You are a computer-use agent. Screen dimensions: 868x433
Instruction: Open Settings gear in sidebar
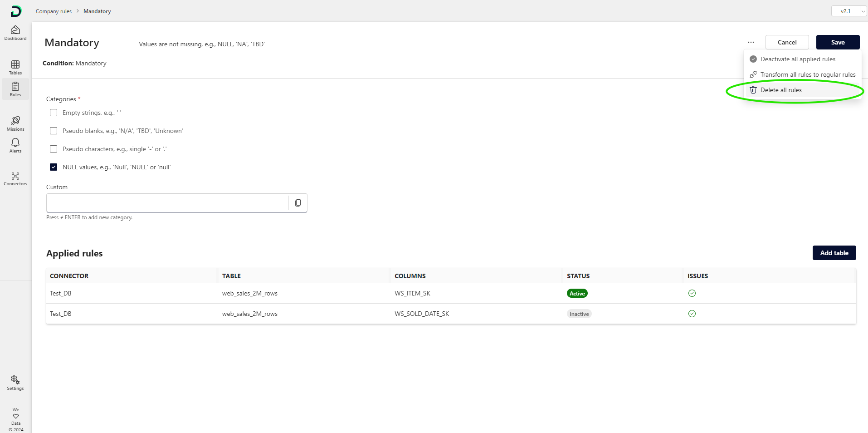click(15, 383)
